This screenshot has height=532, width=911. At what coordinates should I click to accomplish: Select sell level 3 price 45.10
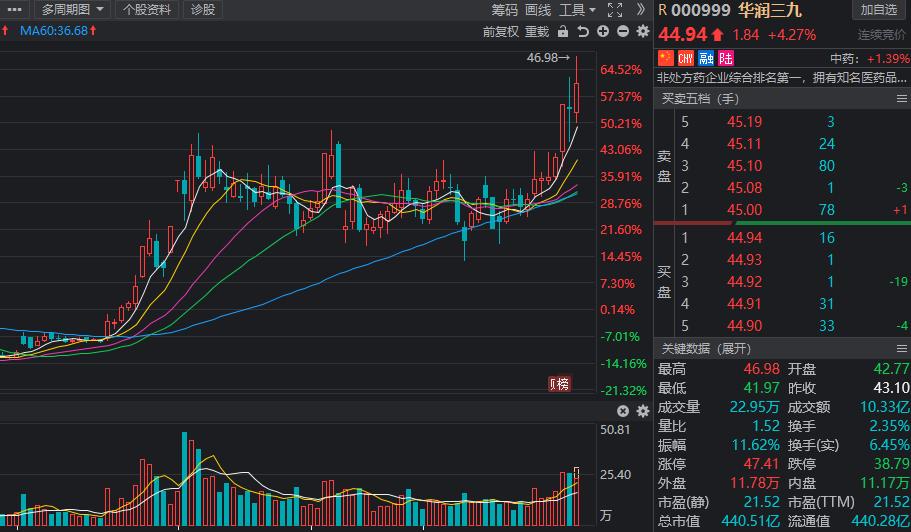(744, 166)
